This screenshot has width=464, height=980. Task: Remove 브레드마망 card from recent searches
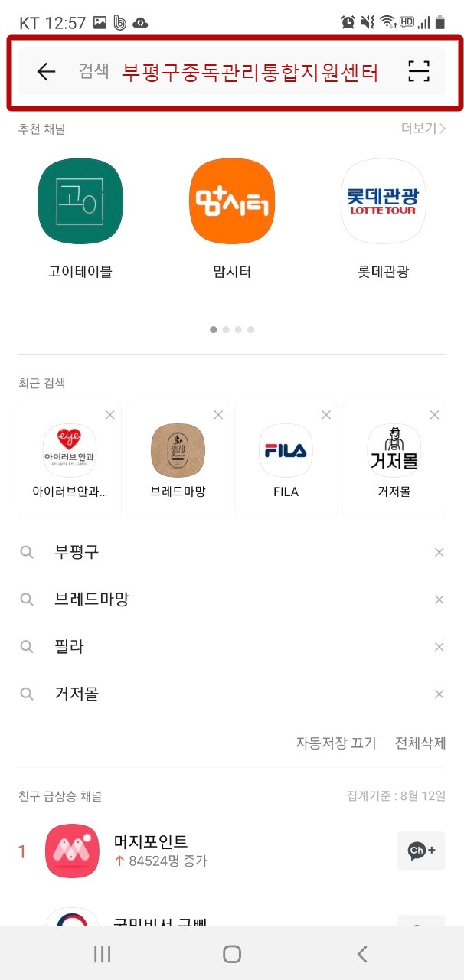(219, 415)
